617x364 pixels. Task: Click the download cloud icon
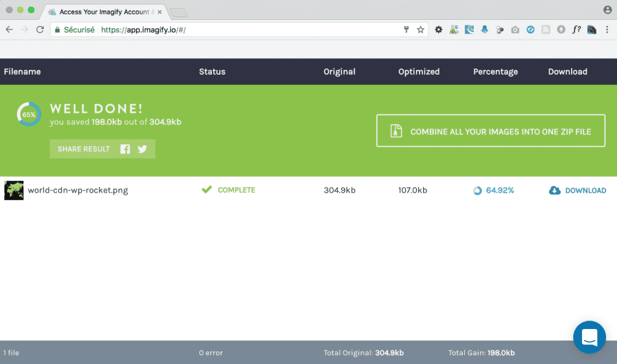click(555, 191)
